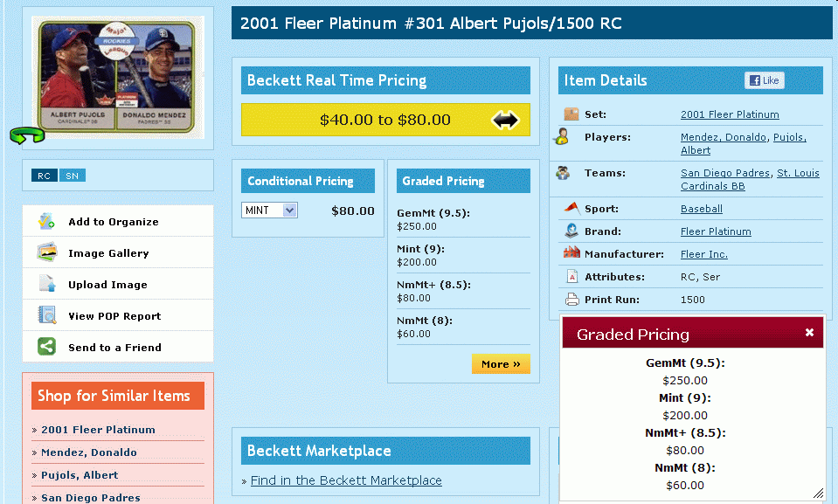
Task: Click the NmMt (8) $60.00 row in the Graded Pricing panel
Action: coord(463,327)
